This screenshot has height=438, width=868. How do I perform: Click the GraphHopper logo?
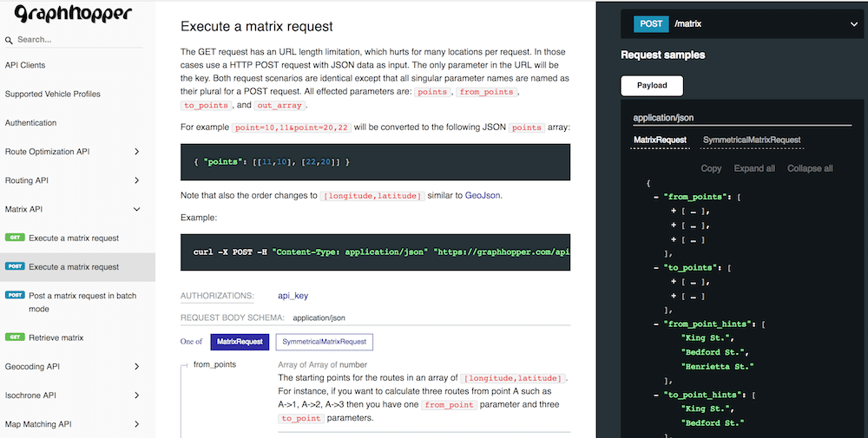(73, 14)
